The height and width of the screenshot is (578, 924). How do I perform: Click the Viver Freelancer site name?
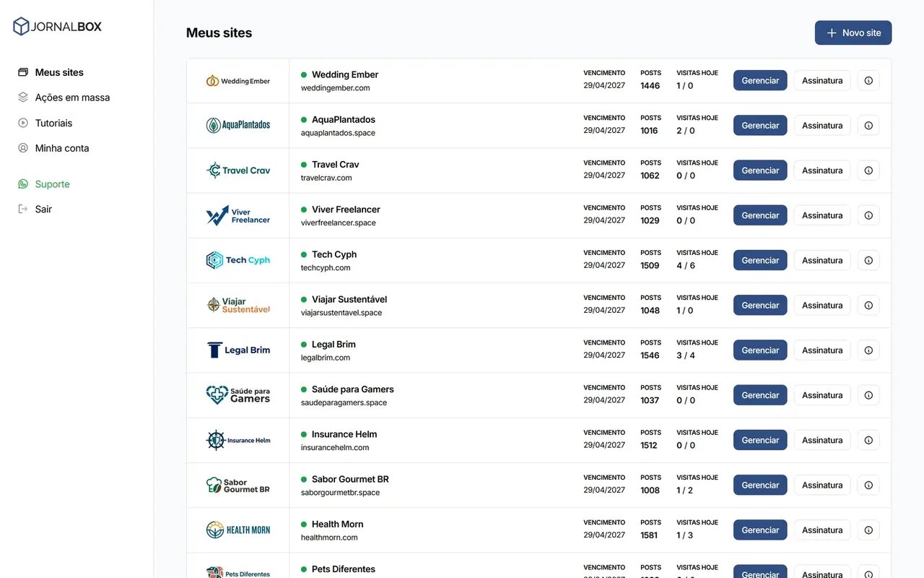click(x=346, y=210)
